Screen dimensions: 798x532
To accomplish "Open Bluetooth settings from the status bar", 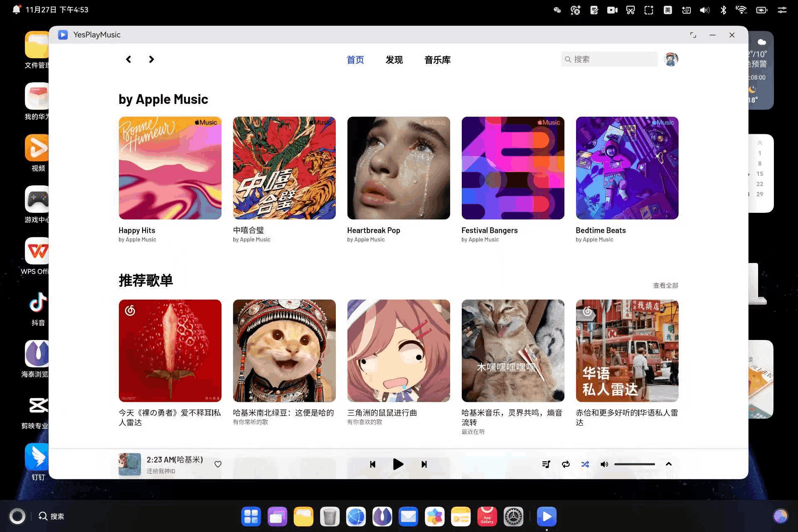I will coord(723,10).
